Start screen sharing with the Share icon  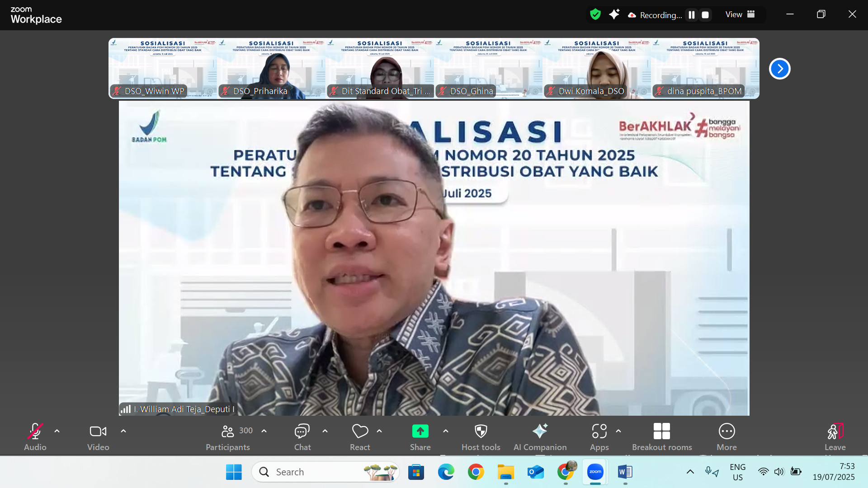[420, 432]
